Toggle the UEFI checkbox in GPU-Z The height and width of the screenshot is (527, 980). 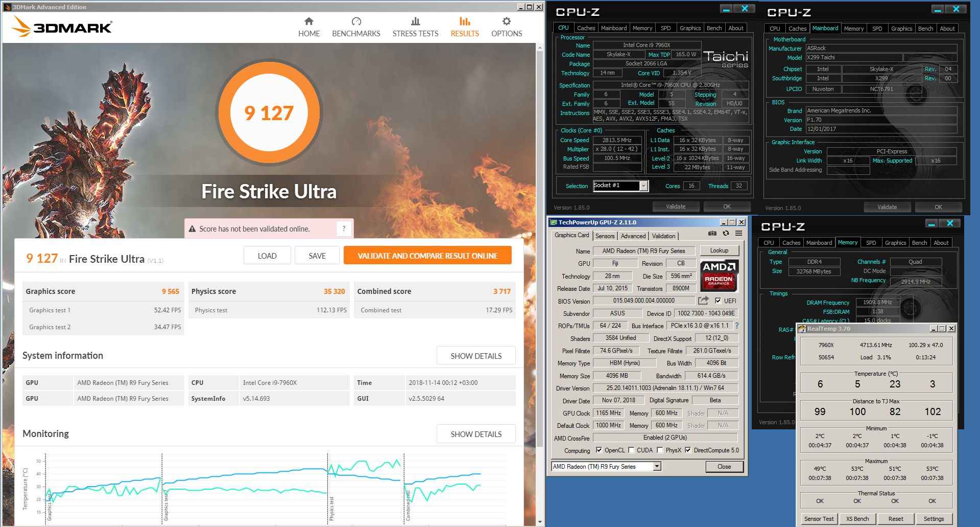click(718, 301)
